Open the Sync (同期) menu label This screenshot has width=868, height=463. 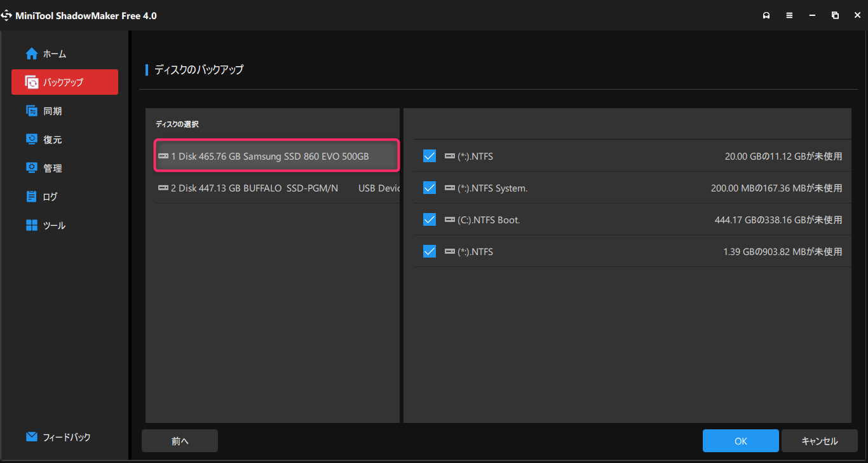click(x=53, y=111)
